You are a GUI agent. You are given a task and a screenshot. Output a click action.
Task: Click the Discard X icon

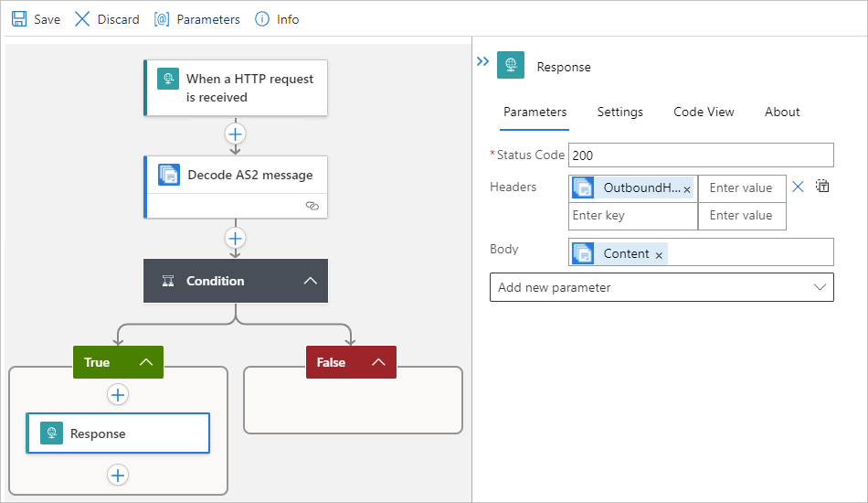82,19
